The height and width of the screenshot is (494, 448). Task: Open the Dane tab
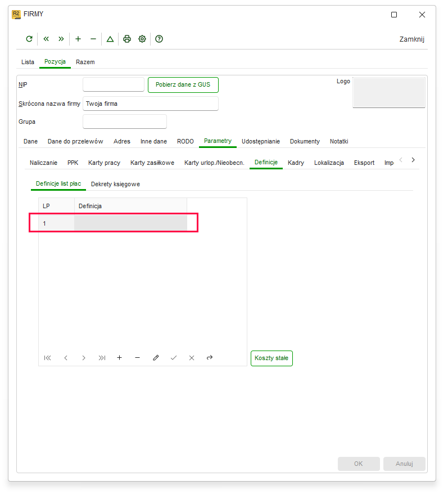point(30,141)
